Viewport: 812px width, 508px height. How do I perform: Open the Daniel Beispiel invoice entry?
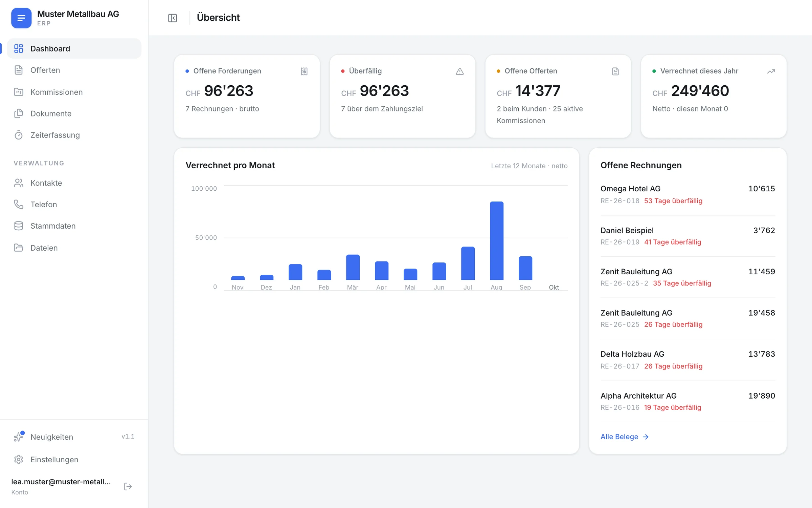687,236
